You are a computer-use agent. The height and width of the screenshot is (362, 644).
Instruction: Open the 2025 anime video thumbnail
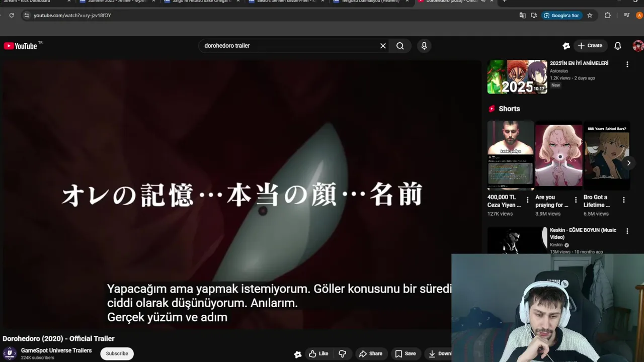tap(517, 77)
